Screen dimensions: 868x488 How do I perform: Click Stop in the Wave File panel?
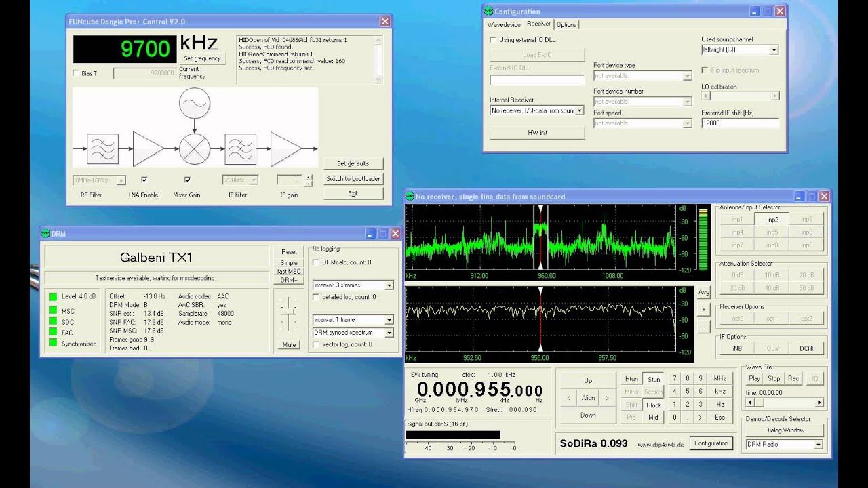pyautogui.click(x=774, y=378)
